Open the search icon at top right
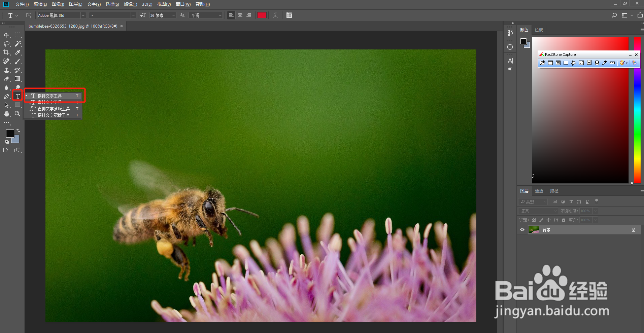This screenshot has height=333, width=644. 614,15
